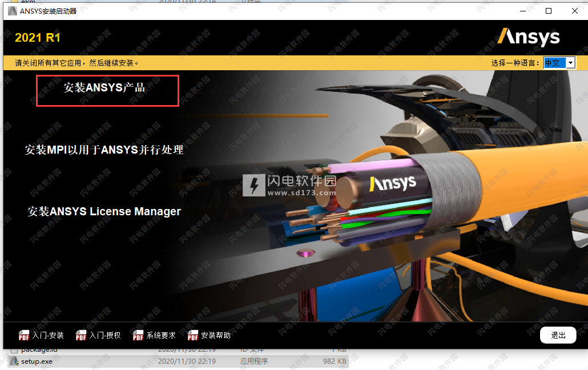Click the 系统要求 text link

pyautogui.click(x=161, y=335)
